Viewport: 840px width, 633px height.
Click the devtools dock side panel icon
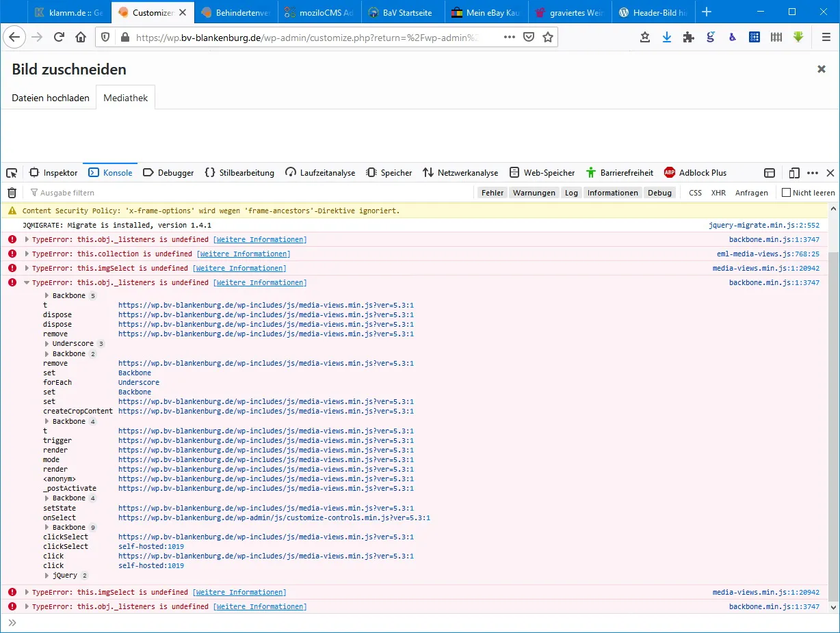[770, 173]
